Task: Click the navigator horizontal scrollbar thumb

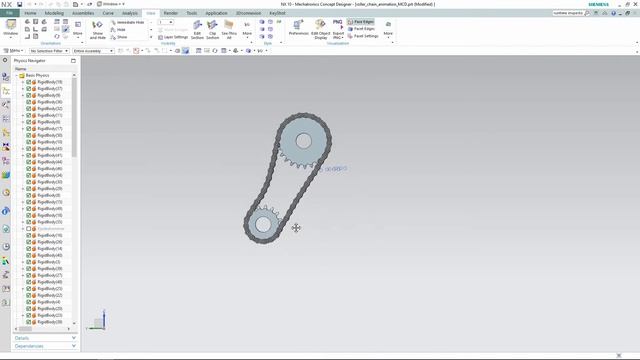Action: 25,329
